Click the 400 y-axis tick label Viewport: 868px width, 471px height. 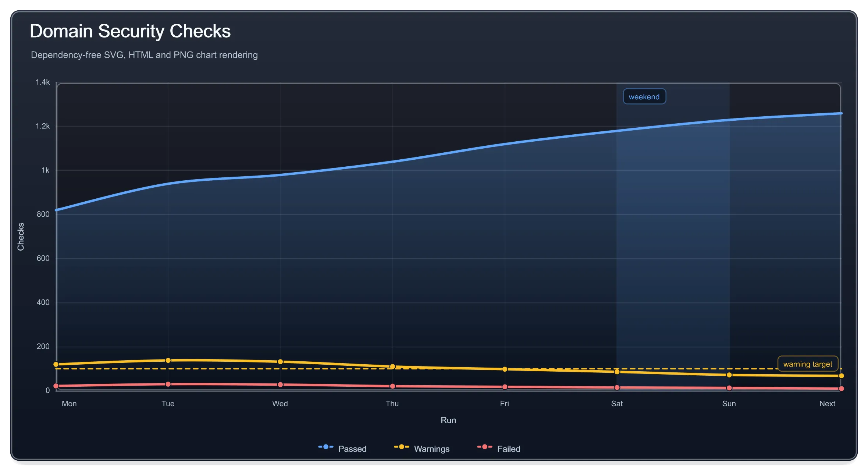click(43, 302)
